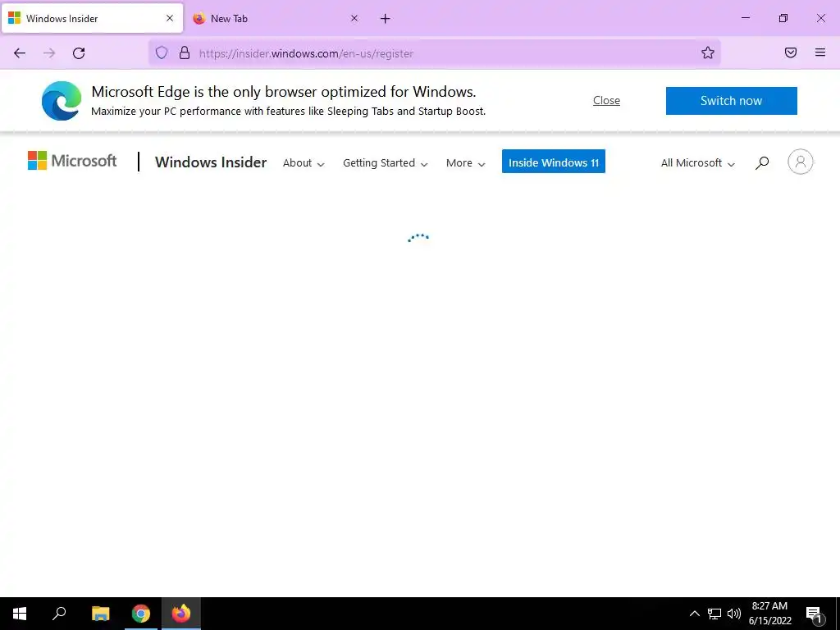The height and width of the screenshot is (630, 840).
Task: Click the account sign-in avatar icon
Action: (801, 162)
